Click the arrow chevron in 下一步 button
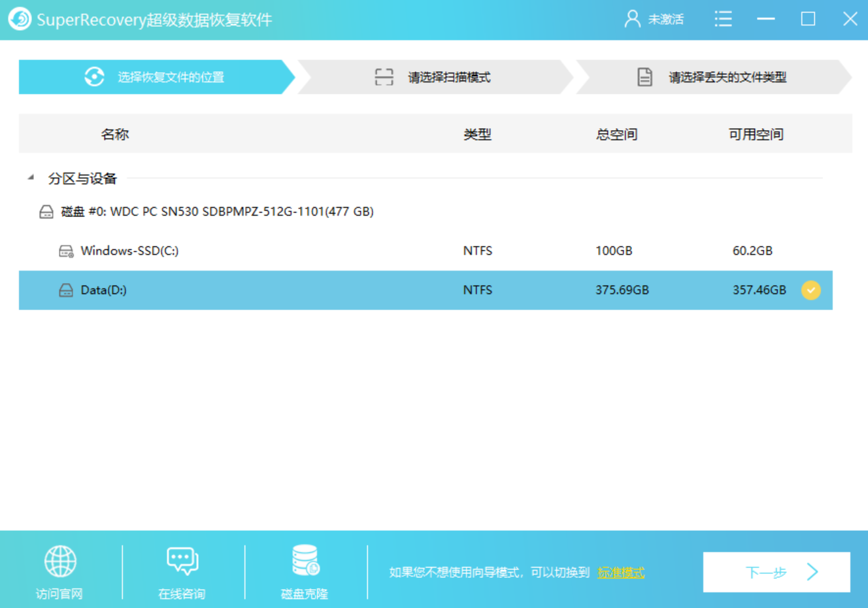 pos(812,572)
